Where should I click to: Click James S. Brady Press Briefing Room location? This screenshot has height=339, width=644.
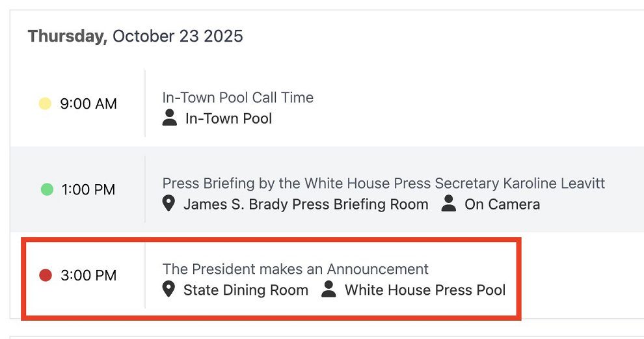pyautogui.click(x=306, y=204)
